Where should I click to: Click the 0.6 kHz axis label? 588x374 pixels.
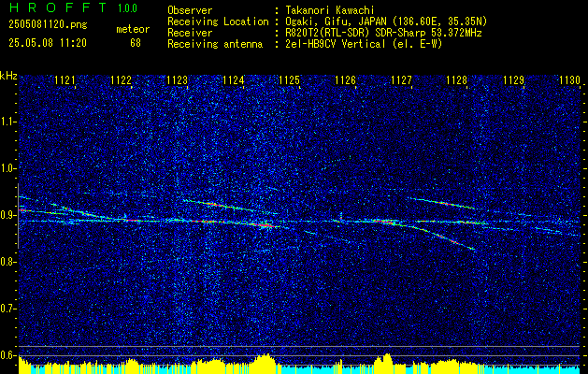tap(7, 355)
